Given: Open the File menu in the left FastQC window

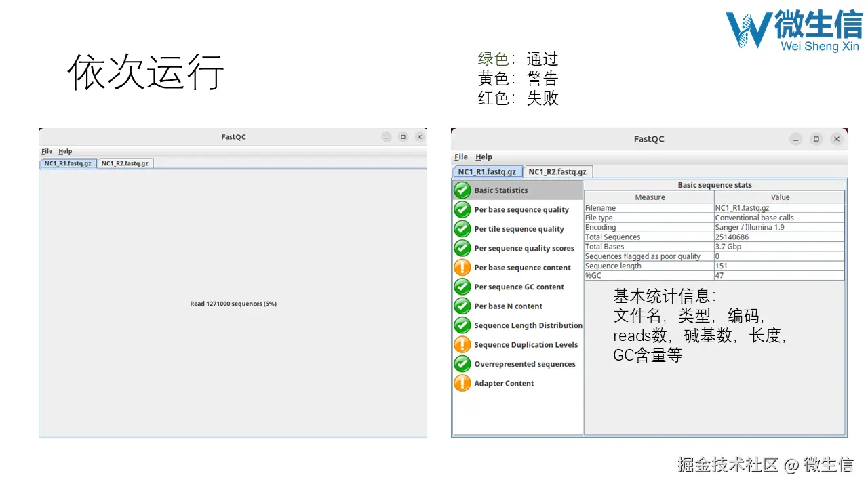Looking at the screenshot, I should click(x=46, y=150).
